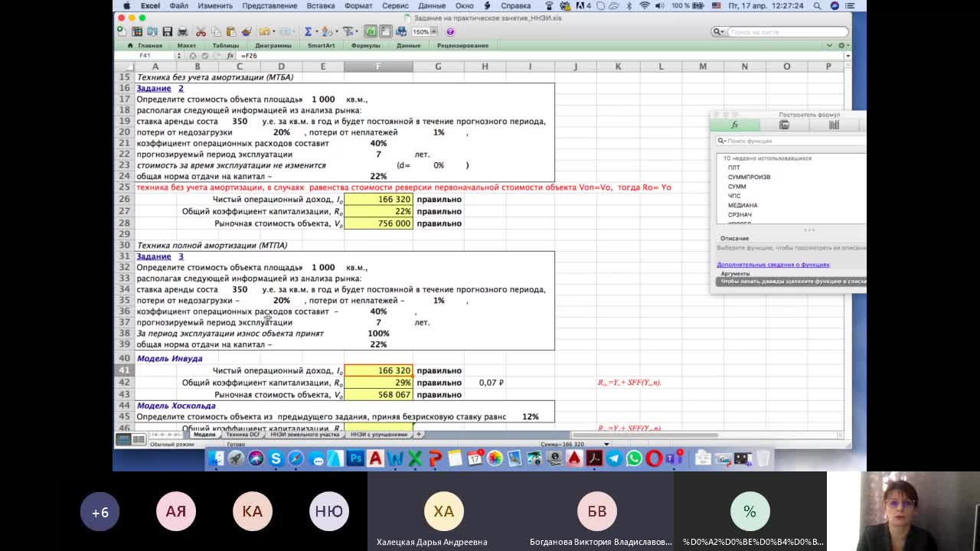Switch to the Диаграммы ribbon tab
Screen dimensions: 980x551
point(273,45)
